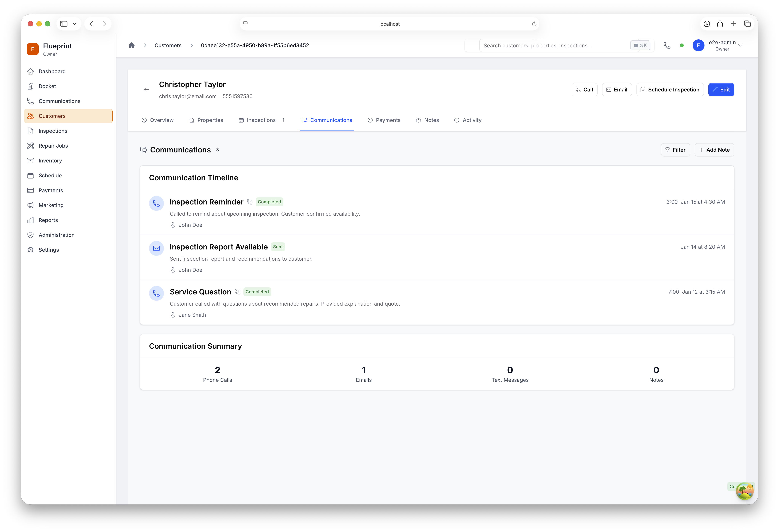The height and width of the screenshot is (532, 779).
Task: Click the home breadcrumb icon
Action: click(131, 45)
